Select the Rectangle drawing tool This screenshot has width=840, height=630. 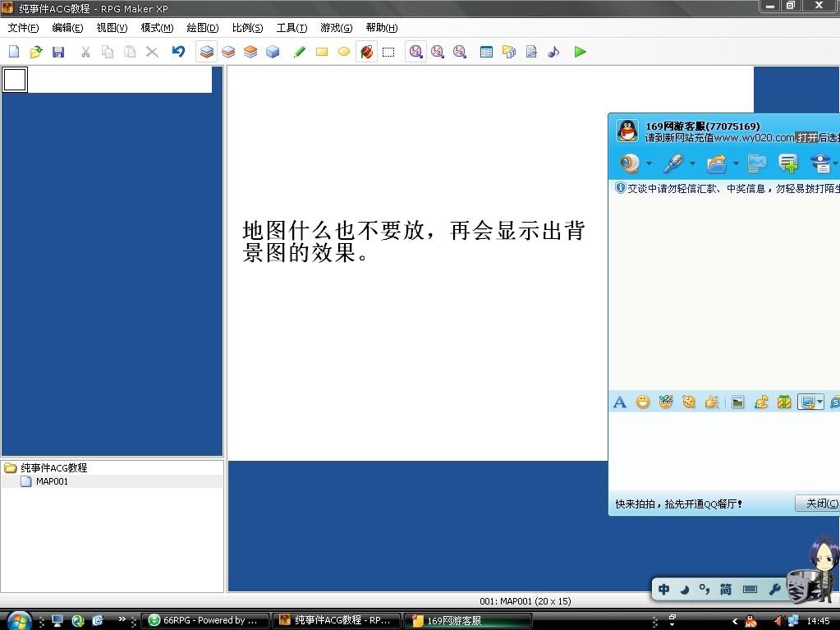[322, 52]
